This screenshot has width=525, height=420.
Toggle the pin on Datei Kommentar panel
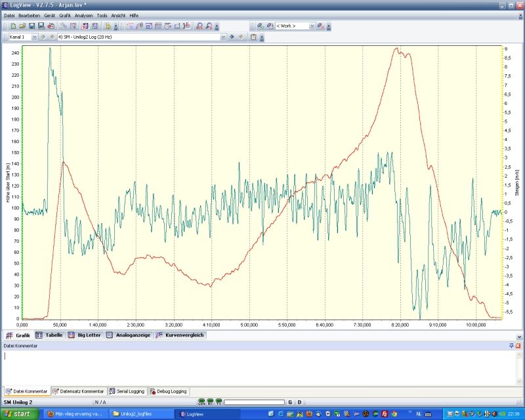click(x=511, y=346)
